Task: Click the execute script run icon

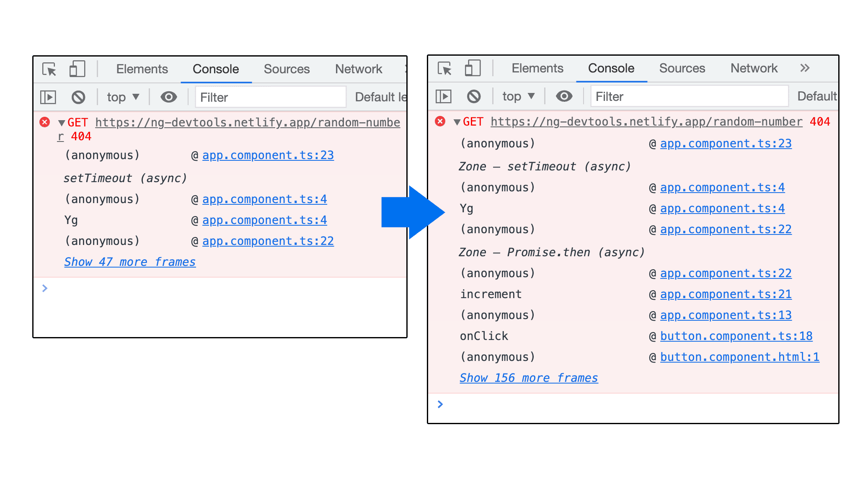Action: [x=49, y=96]
